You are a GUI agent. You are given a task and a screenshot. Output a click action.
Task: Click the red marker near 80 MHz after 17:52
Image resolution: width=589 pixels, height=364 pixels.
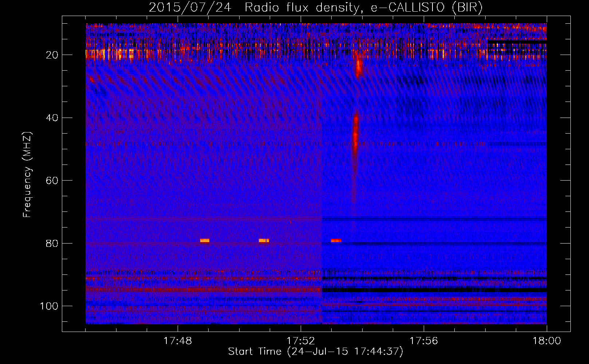tap(336, 240)
